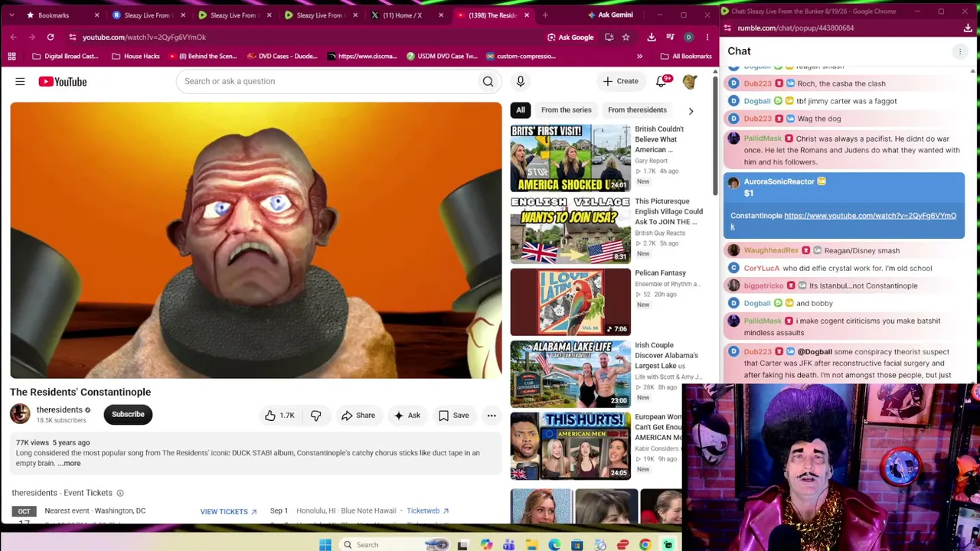Click Ask Gemini in the title bar

click(609, 15)
